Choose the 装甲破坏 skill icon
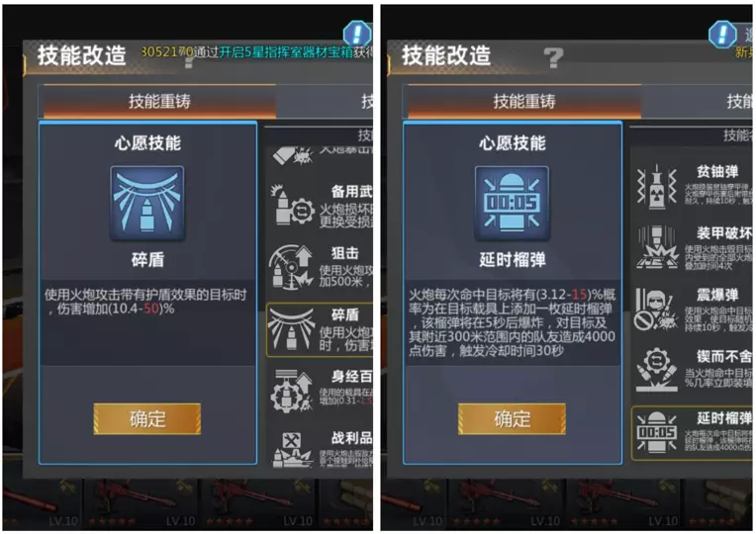This screenshot has height=534, width=756. coord(657,247)
